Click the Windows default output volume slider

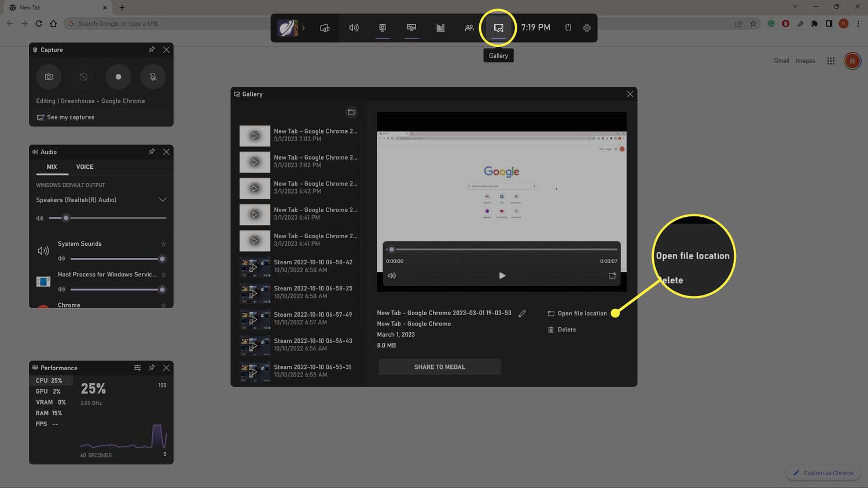[x=107, y=218]
